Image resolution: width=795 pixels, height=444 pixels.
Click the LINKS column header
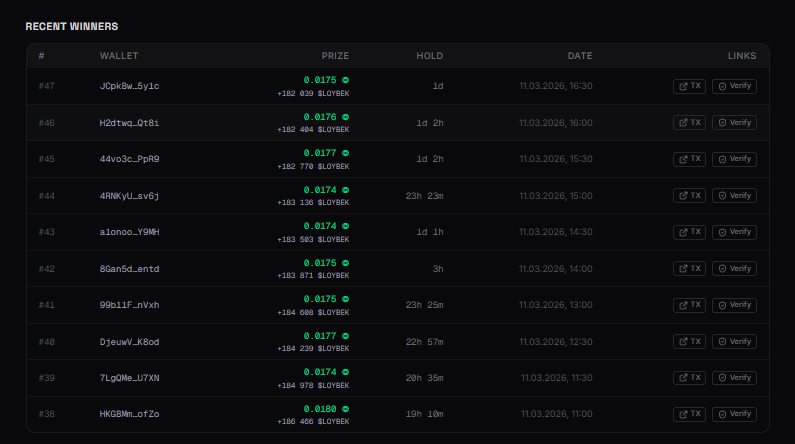click(742, 56)
